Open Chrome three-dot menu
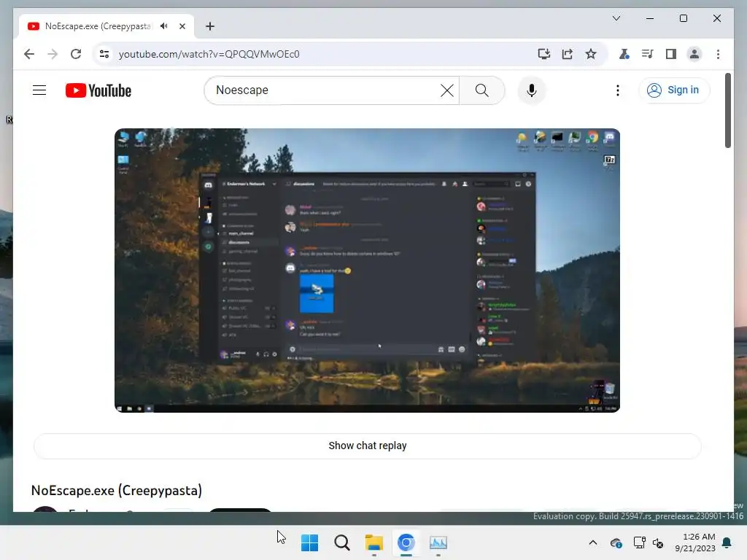Screen dimensions: 747x560 tap(718, 54)
